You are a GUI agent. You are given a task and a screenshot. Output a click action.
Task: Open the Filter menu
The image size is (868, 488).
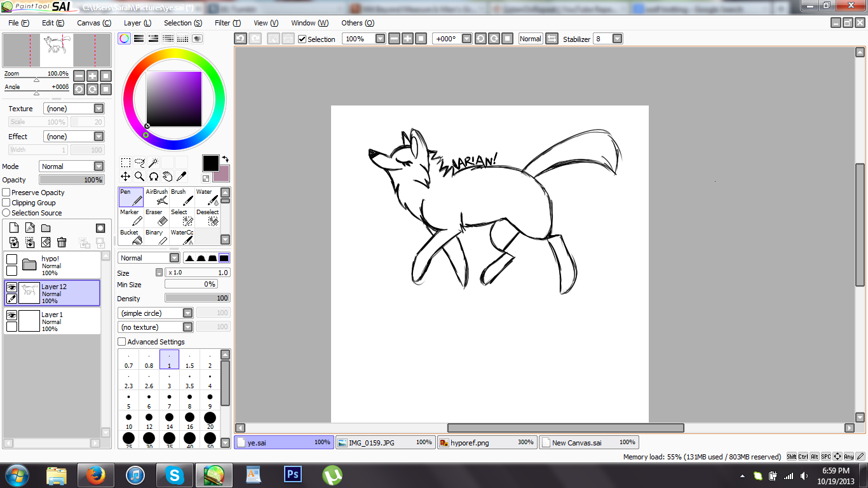(x=227, y=23)
